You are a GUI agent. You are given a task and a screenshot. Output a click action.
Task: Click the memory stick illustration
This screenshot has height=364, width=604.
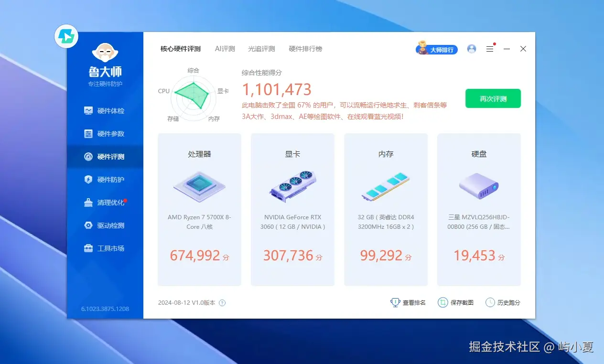386,187
